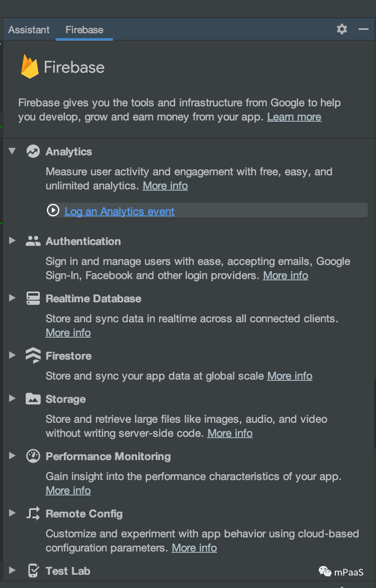Viewport: 376px width, 588px height.
Task: Click the Firebase flame logo icon
Action: click(29, 67)
